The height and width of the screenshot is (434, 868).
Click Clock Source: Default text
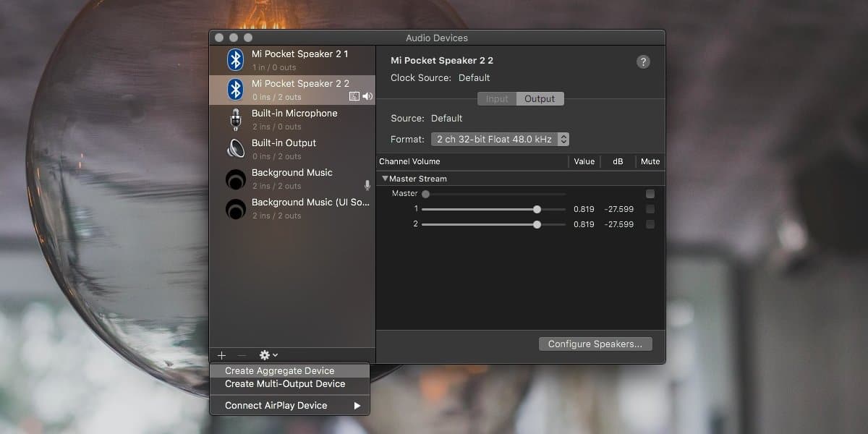click(441, 78)
